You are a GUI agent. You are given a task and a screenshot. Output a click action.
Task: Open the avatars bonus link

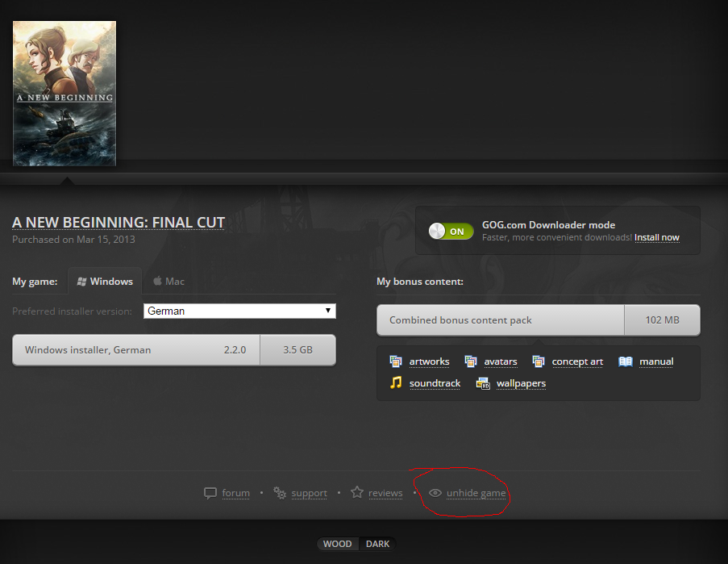pos(501,361)
